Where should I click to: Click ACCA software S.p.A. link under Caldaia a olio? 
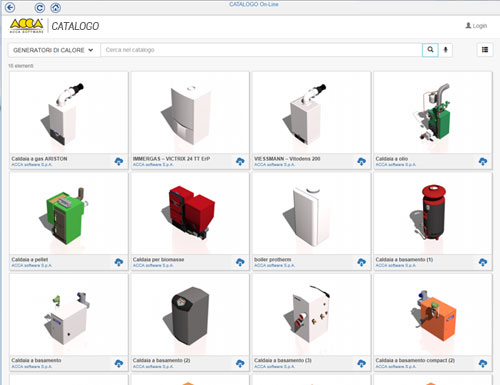pyautogui.click(x=396, y=165)
